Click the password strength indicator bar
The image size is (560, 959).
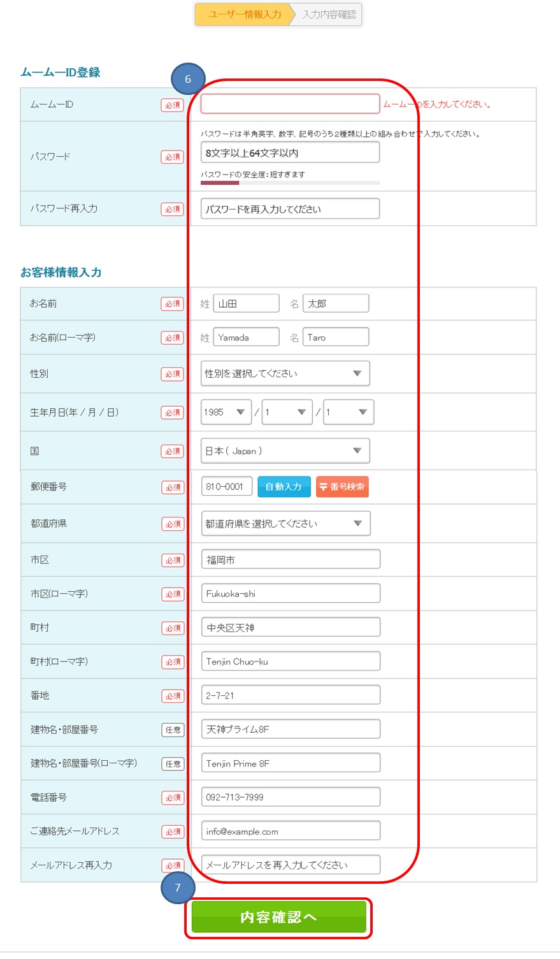click(290, 183)
